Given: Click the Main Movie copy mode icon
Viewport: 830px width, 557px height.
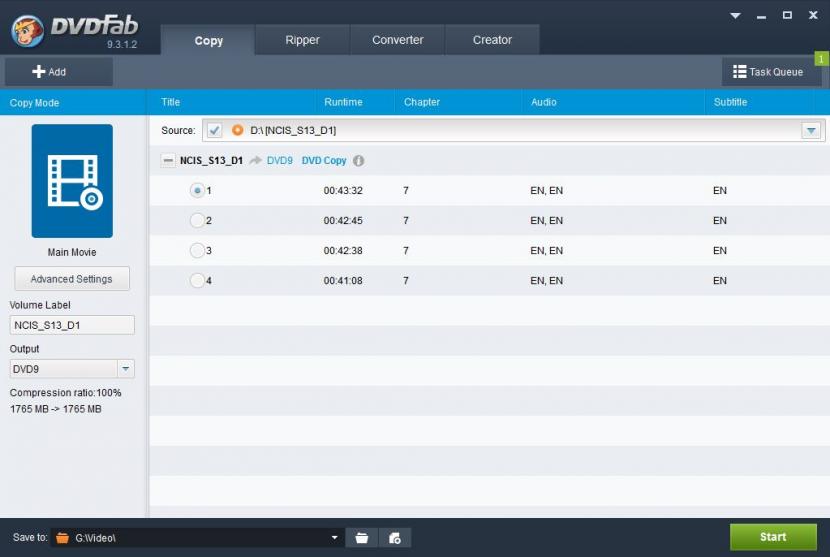Looking at the screenshot, I should 72,181.
